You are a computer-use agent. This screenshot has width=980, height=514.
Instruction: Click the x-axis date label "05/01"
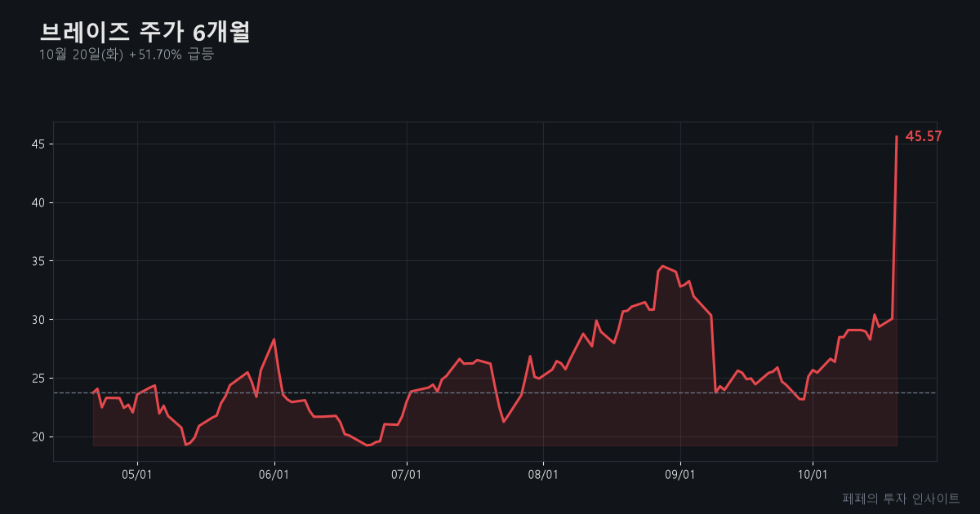click(137, 474)
